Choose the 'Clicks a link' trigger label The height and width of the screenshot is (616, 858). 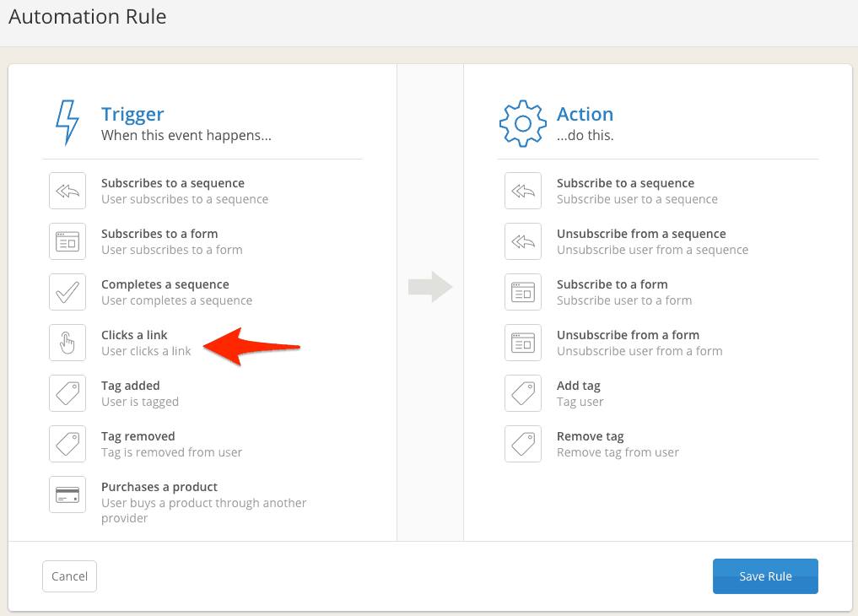(134, 335)
